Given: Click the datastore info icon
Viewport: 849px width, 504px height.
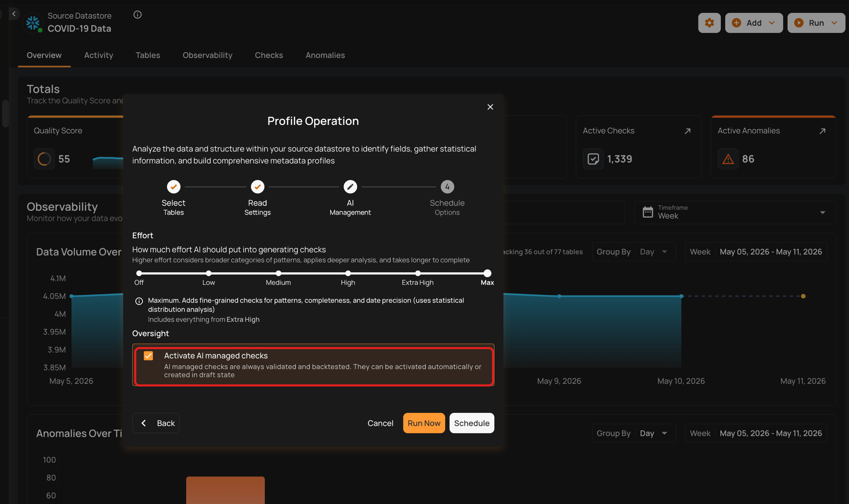Looking at the screenshot, I should tap(138, 15).
